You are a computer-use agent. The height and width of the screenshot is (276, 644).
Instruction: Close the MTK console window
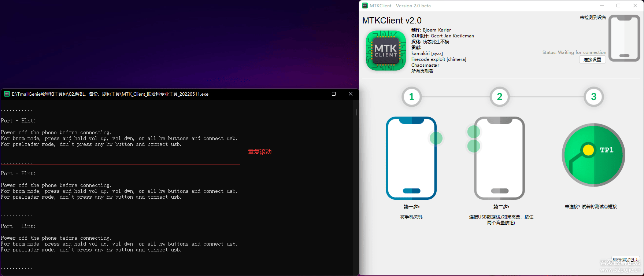[351, 94]
